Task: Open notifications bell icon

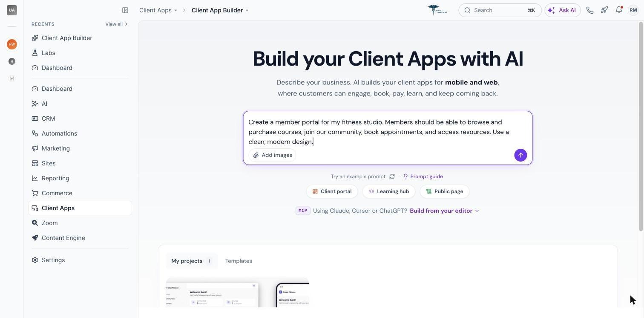Action: pyautogui.click(x=619, y=10)
